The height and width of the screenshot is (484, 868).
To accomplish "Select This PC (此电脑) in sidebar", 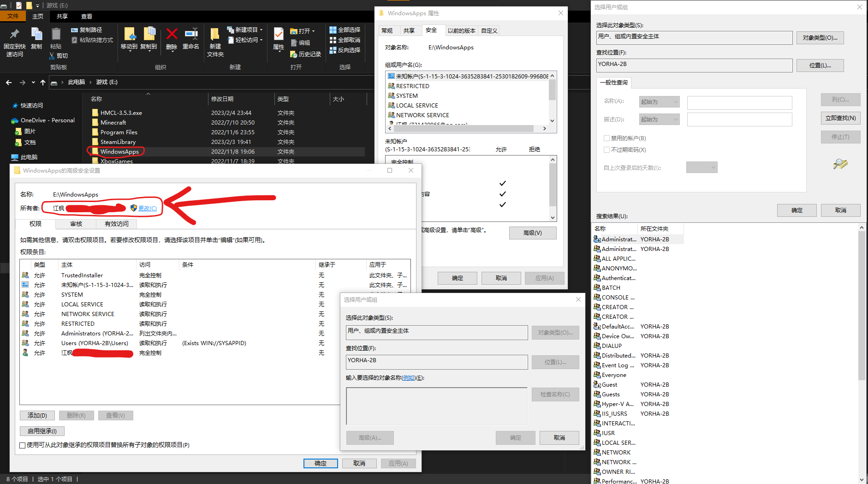I will pos(24,157).
